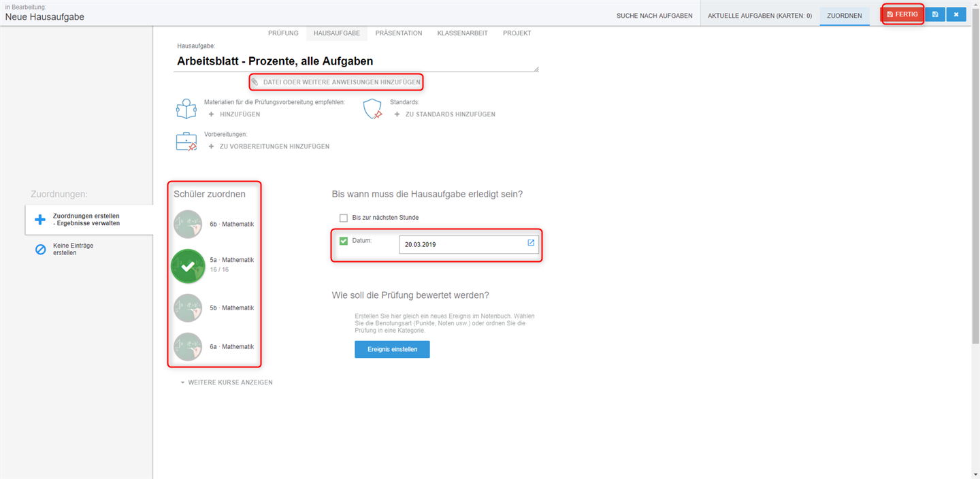Click the Keine Einträge erstellen prohibition icon
Screen dimensions: 980x479
(x=40, y=249)
